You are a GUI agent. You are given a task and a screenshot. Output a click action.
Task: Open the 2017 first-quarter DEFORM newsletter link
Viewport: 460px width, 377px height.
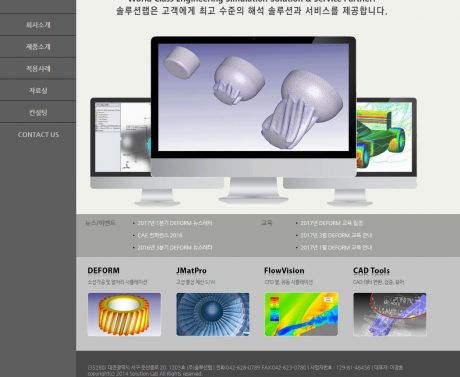tap(175, 223)
